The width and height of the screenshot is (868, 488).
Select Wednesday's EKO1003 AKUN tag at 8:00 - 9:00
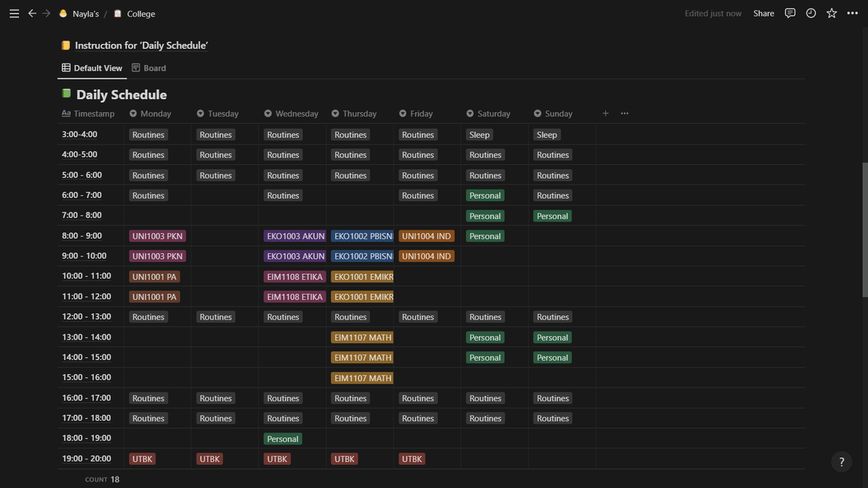[x=295, y=236]
